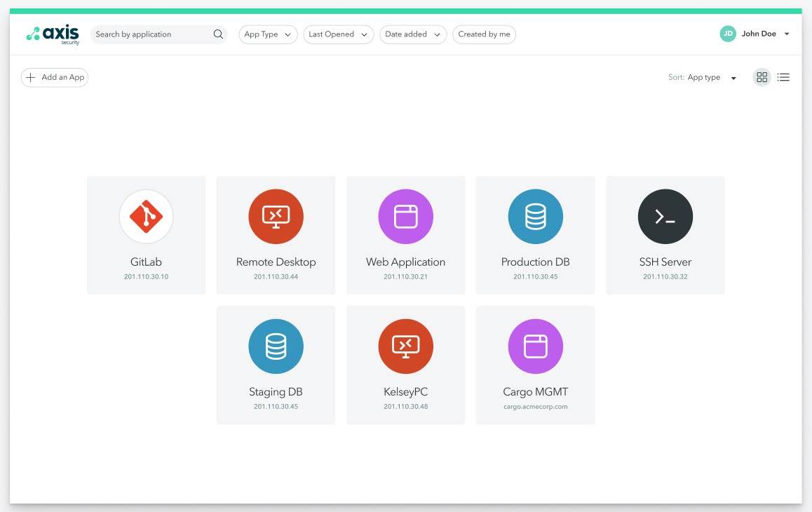Screen dimensions: 812x512
Task: Open the Last Opened filter dropdown
Action: pos(338,34)
